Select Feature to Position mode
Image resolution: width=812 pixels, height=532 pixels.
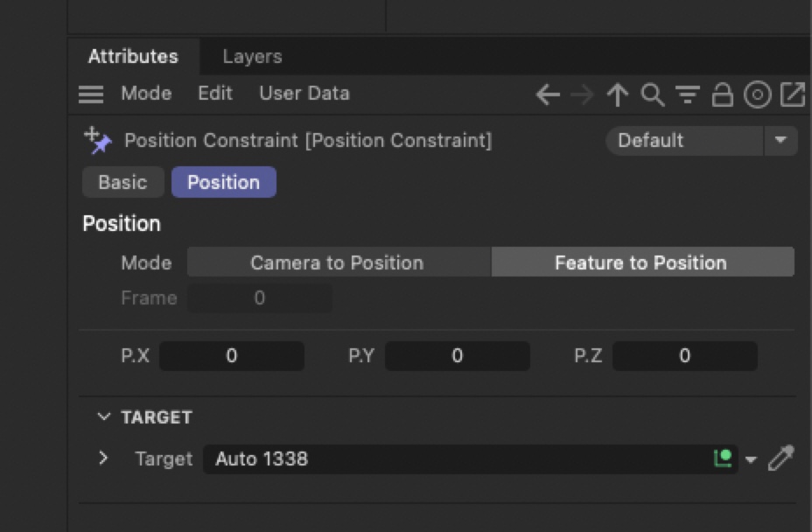tap(640, 262)
